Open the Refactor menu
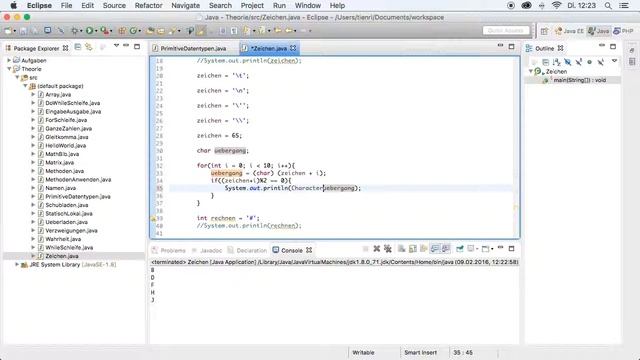This screenshot has height=360, width=640. click(149, 5)
